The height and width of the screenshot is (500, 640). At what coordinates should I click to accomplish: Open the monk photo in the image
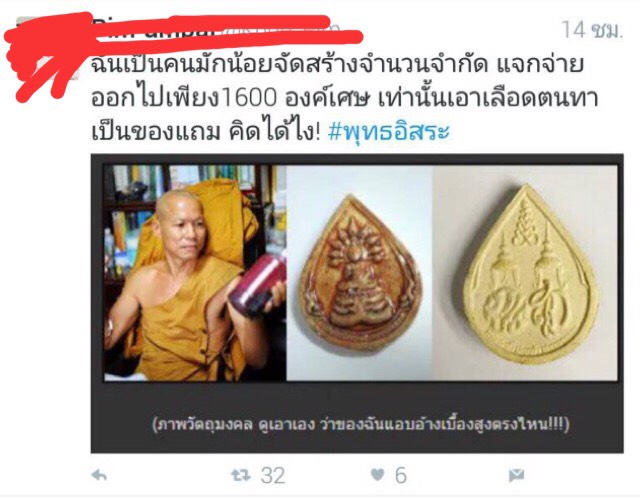point(195,273)
